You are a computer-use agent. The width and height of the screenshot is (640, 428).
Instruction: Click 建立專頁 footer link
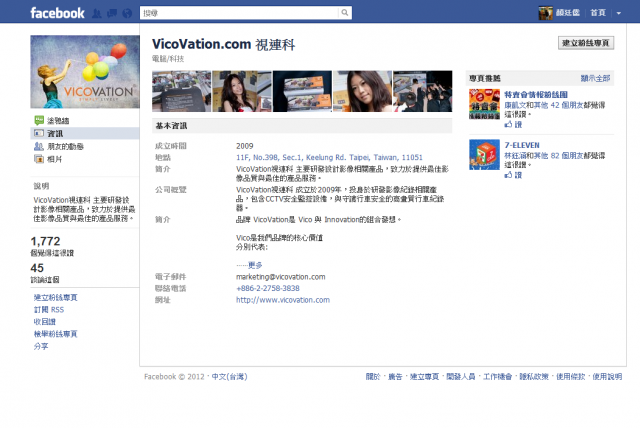coord(424,377)
